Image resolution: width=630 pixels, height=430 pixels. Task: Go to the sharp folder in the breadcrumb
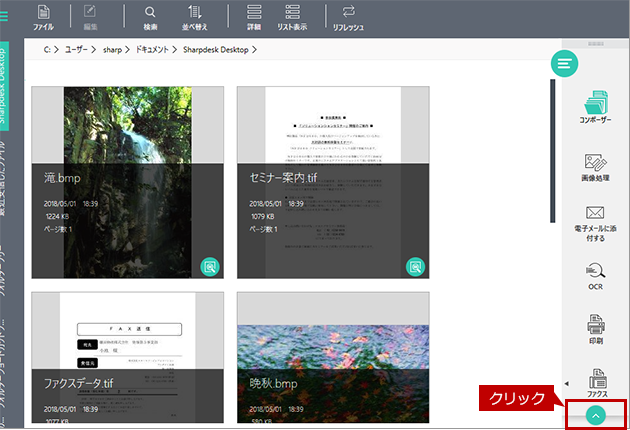coord(112,50)
